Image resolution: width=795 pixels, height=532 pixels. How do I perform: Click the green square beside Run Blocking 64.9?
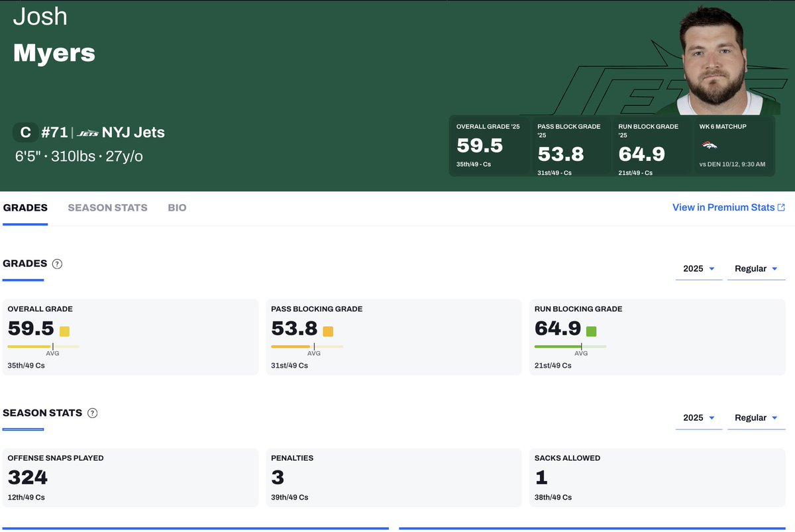click(592, 331)
